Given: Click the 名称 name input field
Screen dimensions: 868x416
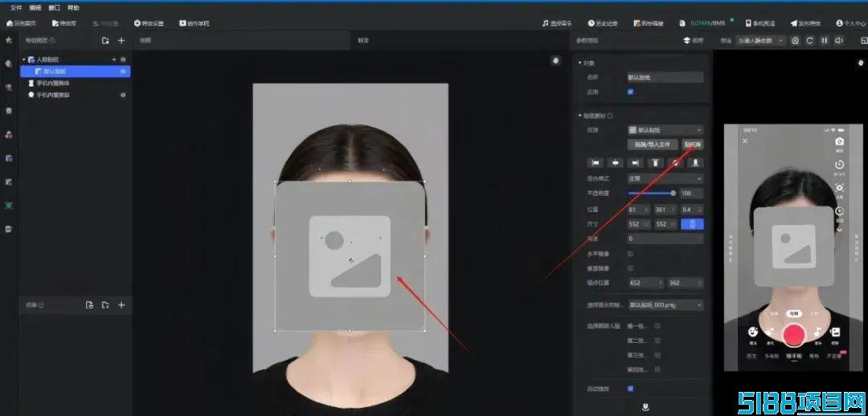Looking at the screenshot, I should click(665, 77).
